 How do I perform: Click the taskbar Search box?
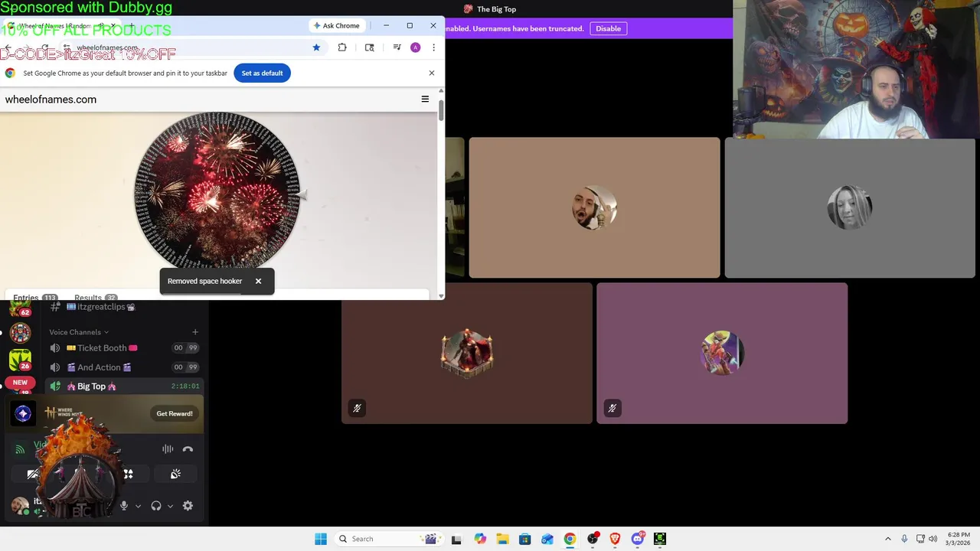pyautogui.click(x=389, y=539)
